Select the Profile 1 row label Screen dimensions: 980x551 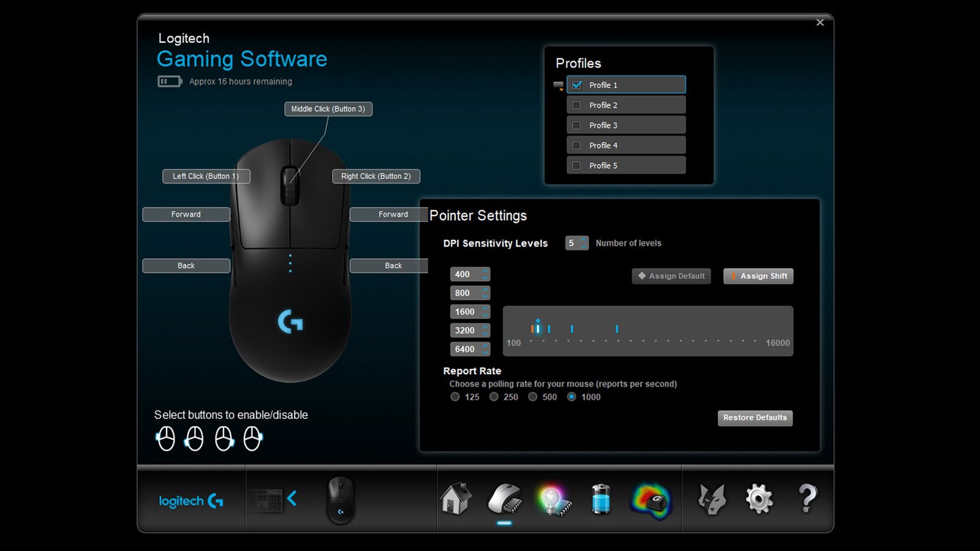603,85
